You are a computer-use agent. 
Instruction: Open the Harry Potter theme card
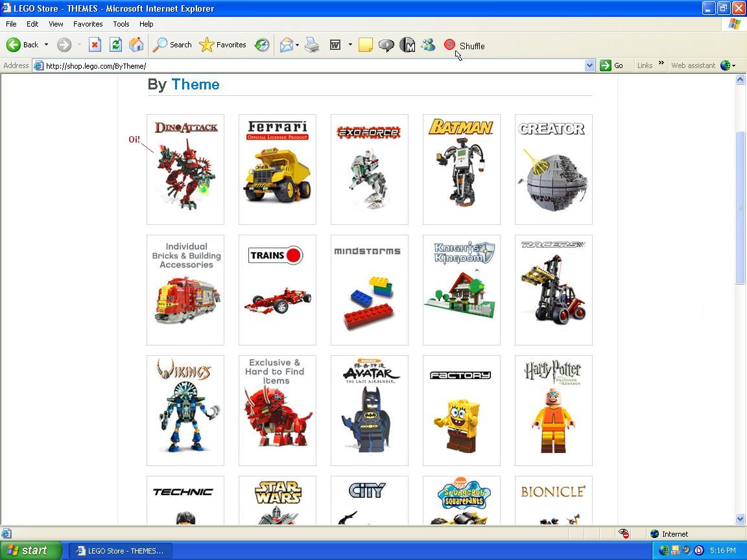[x=554, y=410]
